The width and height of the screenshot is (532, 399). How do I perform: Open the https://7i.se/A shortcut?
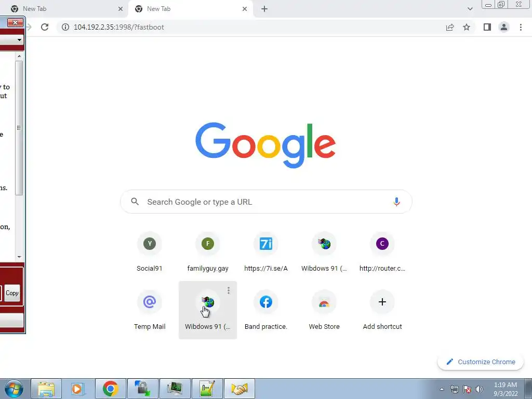click(266, 252)
